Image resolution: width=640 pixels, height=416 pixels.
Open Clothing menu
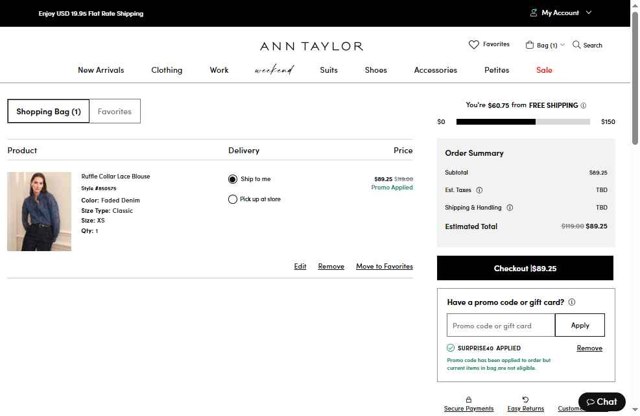[167, 70]
